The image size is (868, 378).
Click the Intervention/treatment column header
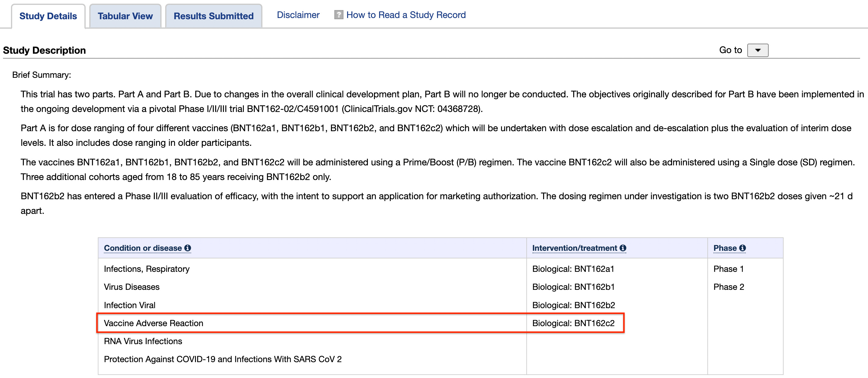[575, 248]
